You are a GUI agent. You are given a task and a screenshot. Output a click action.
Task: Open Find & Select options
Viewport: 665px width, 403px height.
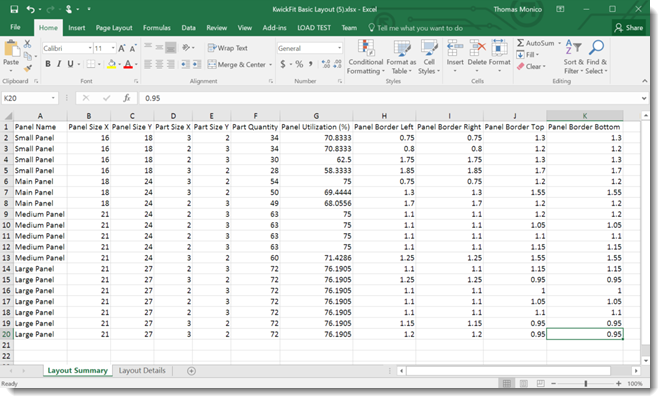(596, 57)
